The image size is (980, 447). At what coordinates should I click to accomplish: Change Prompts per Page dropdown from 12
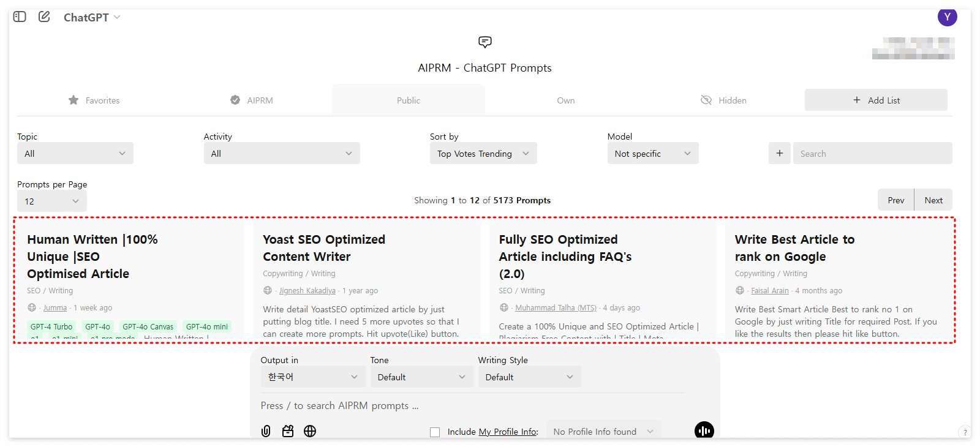[x=52, y=201]
